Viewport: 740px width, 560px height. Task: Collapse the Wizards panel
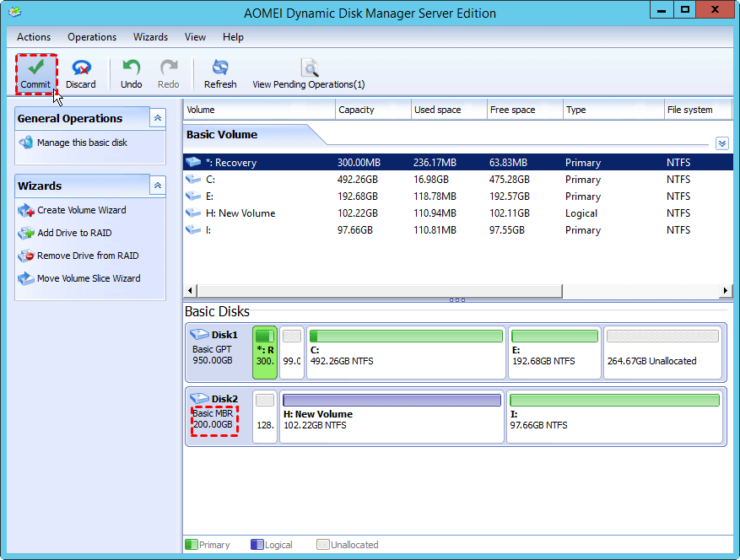click(158, 186)
